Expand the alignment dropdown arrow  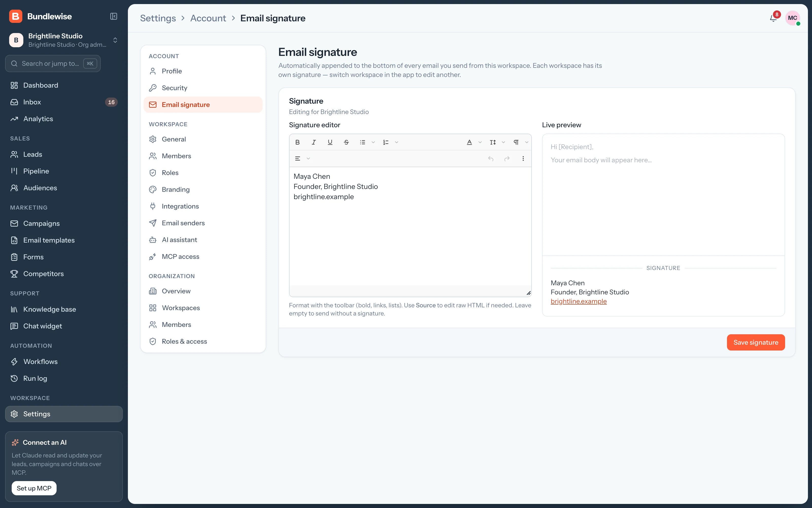click(308, 158)
